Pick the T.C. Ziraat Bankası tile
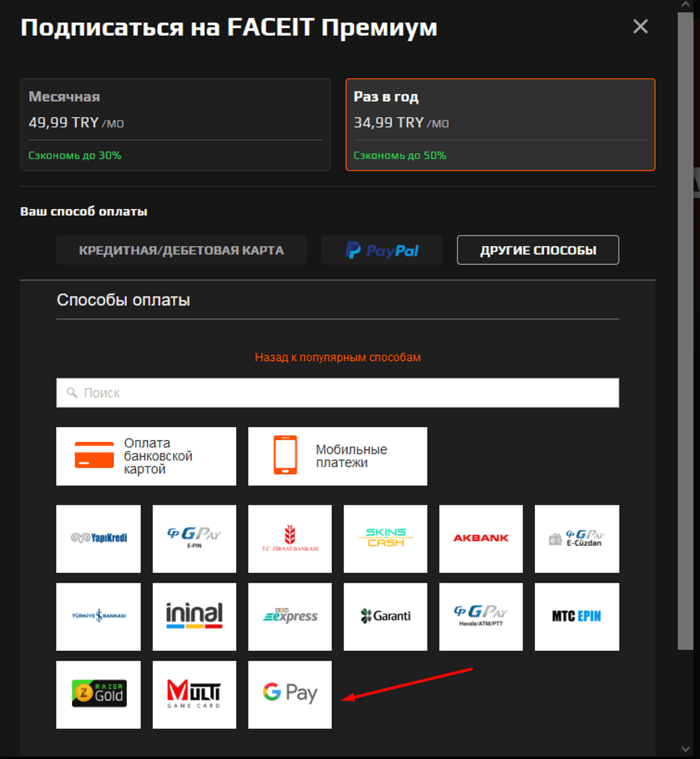 coord(290,538)
